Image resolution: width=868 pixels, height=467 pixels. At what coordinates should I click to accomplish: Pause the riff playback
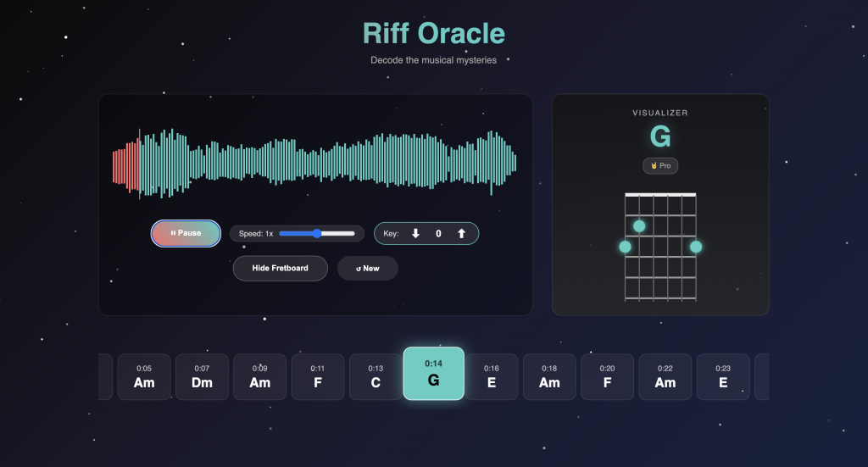click(186, 233)
